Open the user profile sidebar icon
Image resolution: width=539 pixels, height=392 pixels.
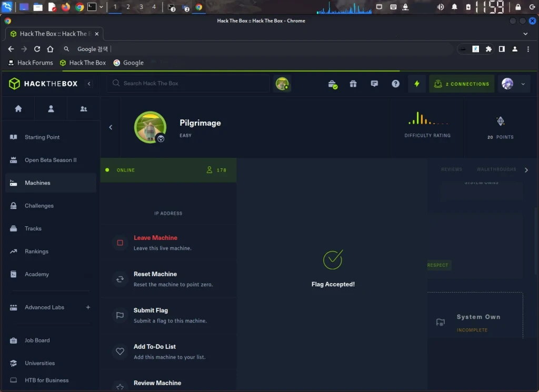point(51,108)
